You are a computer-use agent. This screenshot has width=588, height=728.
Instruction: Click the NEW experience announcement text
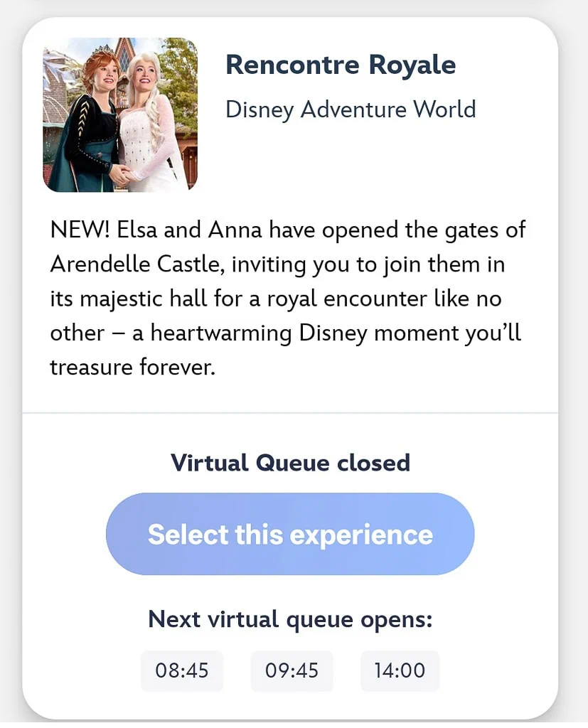287,229
